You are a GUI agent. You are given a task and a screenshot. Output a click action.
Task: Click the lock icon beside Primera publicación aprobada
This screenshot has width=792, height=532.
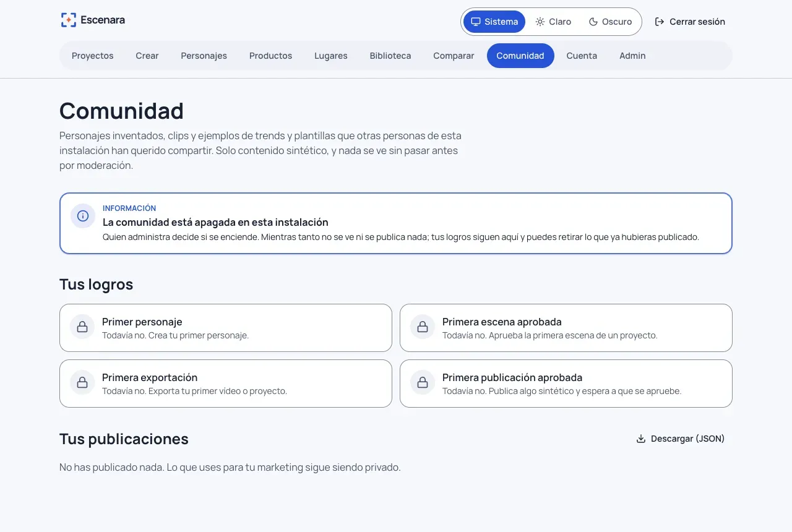coord(423,382)
